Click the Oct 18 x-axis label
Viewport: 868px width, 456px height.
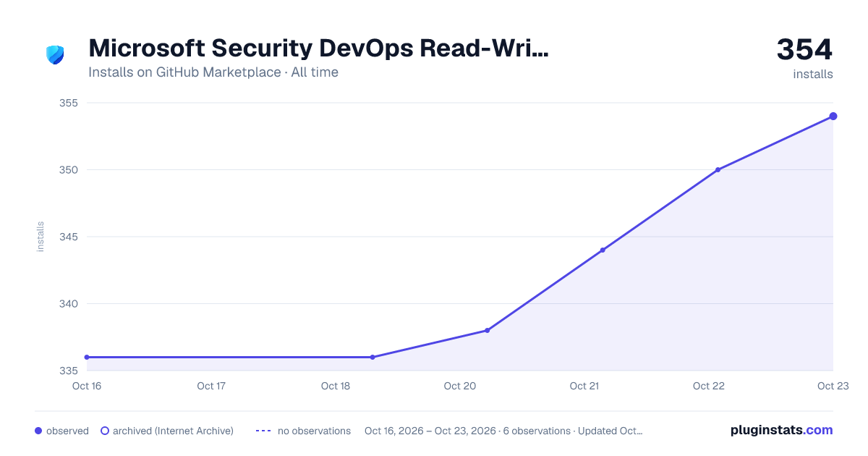click(336, 387)
